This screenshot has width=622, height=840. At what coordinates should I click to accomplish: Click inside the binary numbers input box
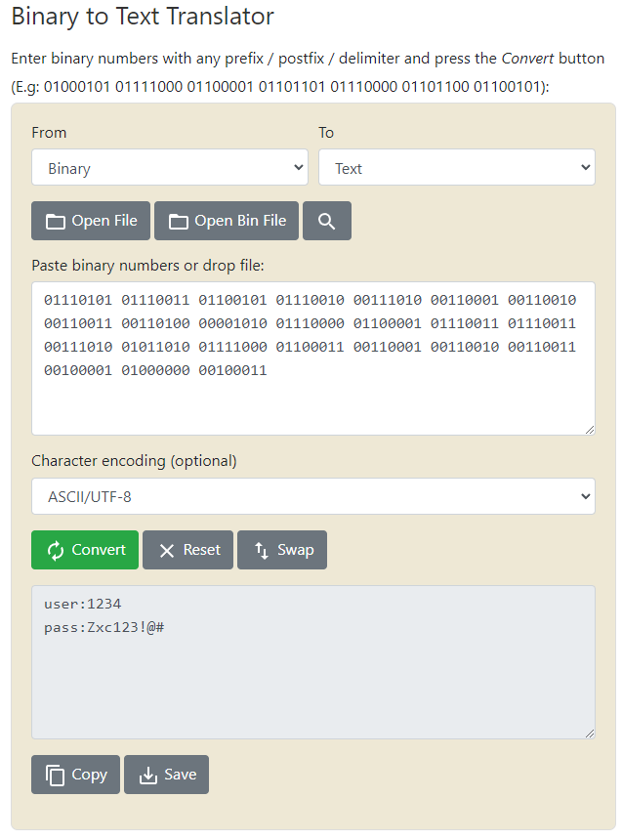313,358
